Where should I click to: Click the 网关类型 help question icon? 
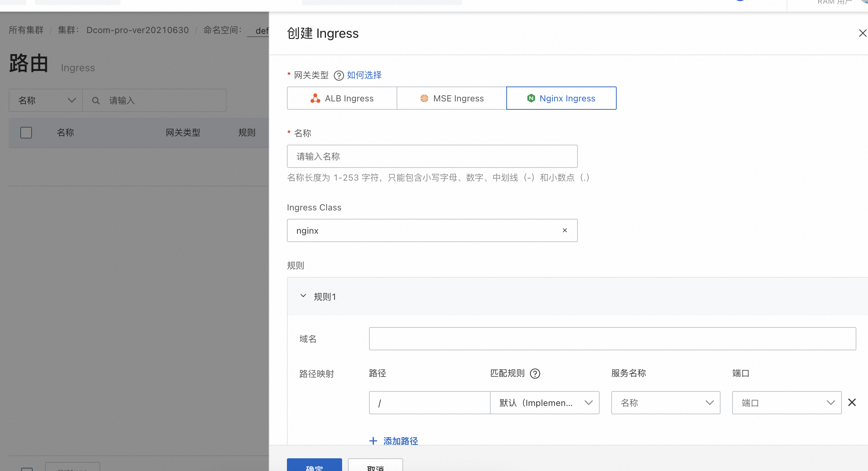coord(338,76)
